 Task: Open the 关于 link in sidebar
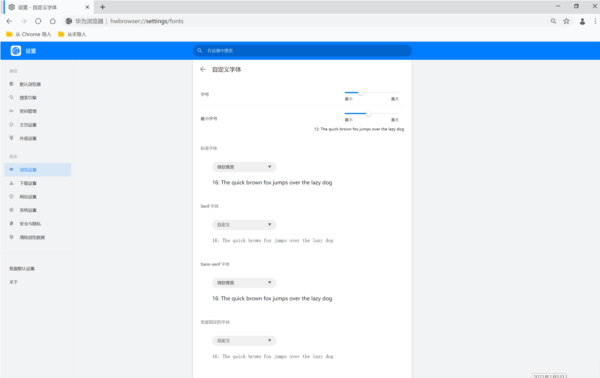coord(13,282)
